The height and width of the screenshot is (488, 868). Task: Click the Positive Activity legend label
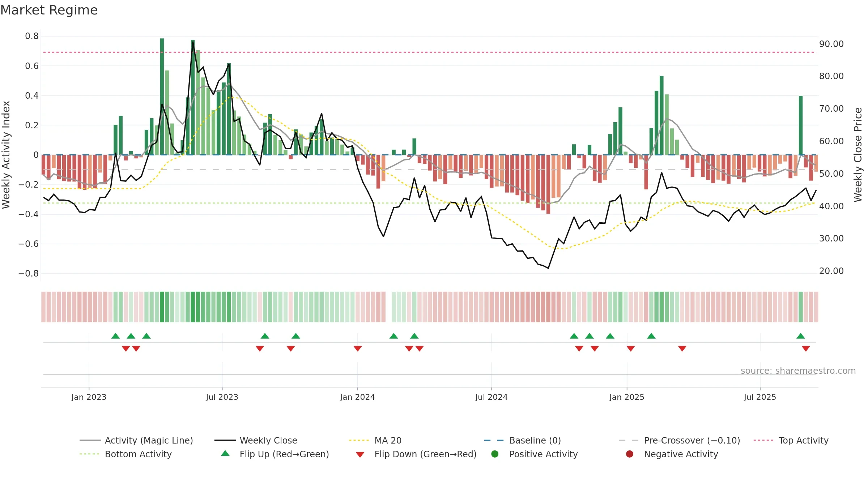point(543,454)
